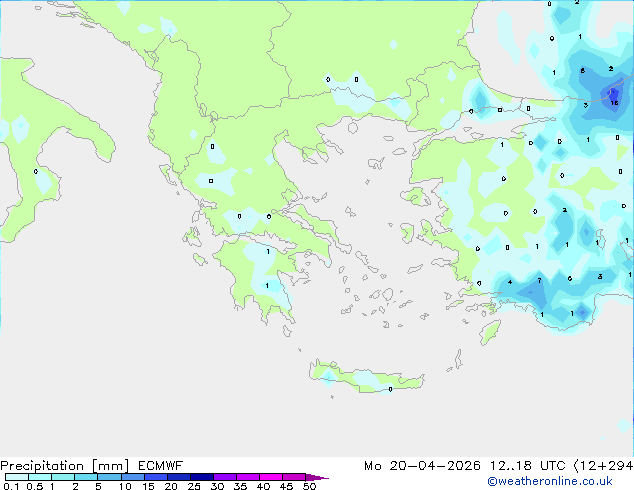Click the 35–40 mm legend swatch
Screen dimensions: 634x490
[247, 477]
